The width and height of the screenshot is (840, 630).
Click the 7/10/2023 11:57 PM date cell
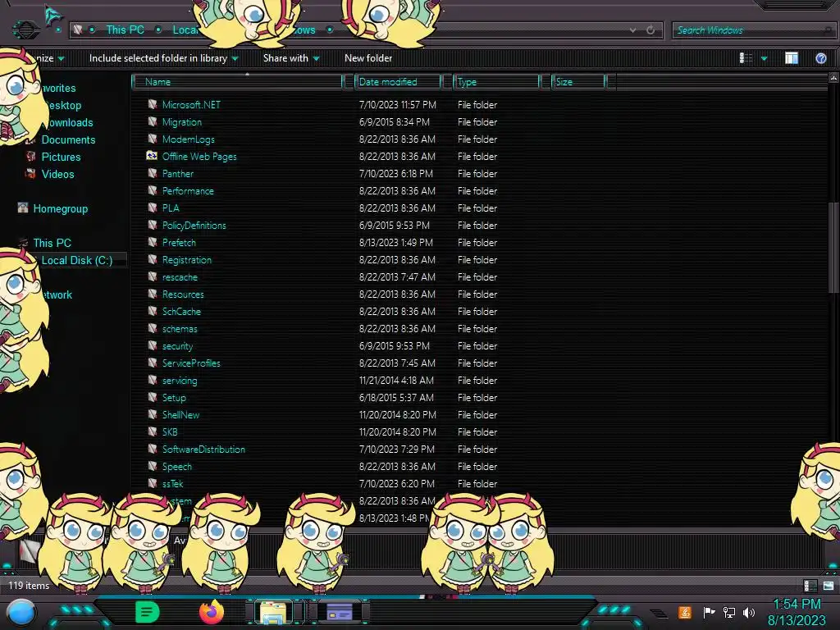(x=398, y=104)
